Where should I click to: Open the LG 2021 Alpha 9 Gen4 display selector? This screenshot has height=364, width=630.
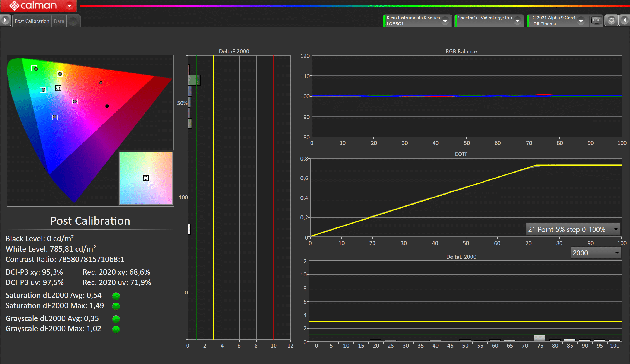coord(581,21)
